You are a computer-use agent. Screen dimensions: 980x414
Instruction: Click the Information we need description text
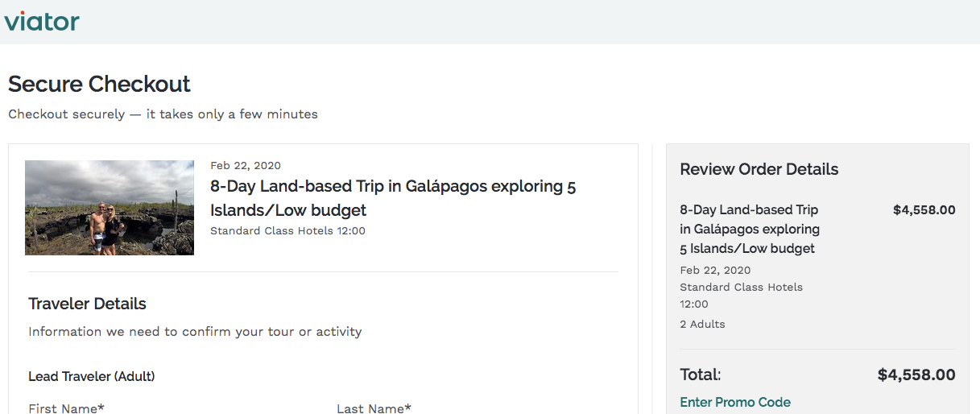[195, 332]
